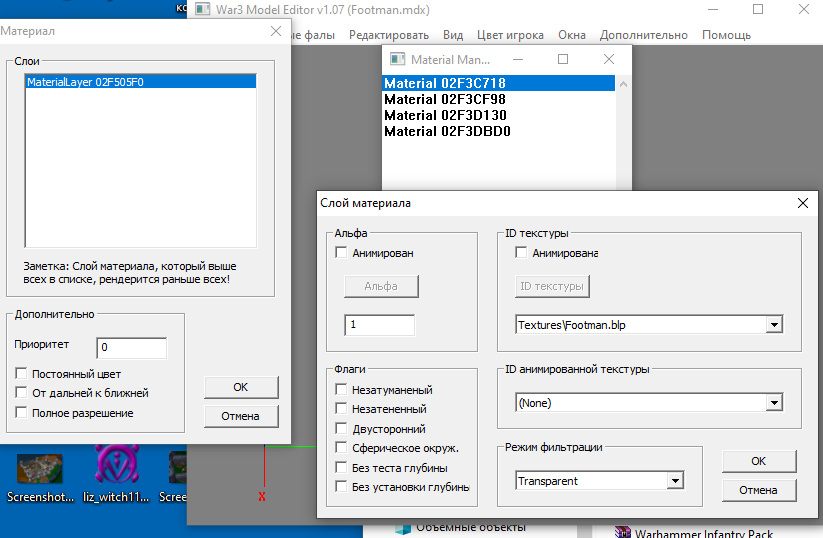The width and height of the screenshot is (823, 538).
Task: Toggle the 'Незатененный' flag
Action: (x=341, y=408)
